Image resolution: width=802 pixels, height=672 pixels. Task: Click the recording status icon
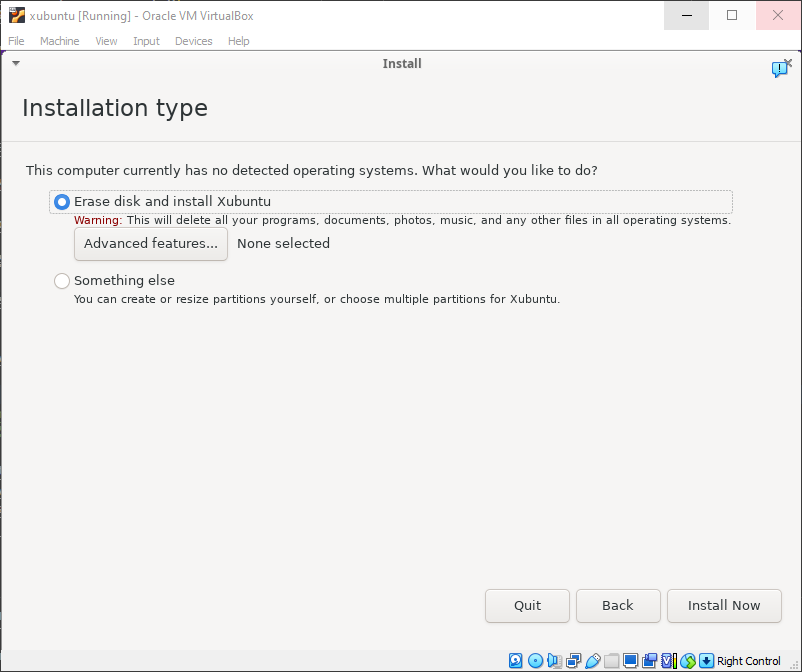(650, 661)
